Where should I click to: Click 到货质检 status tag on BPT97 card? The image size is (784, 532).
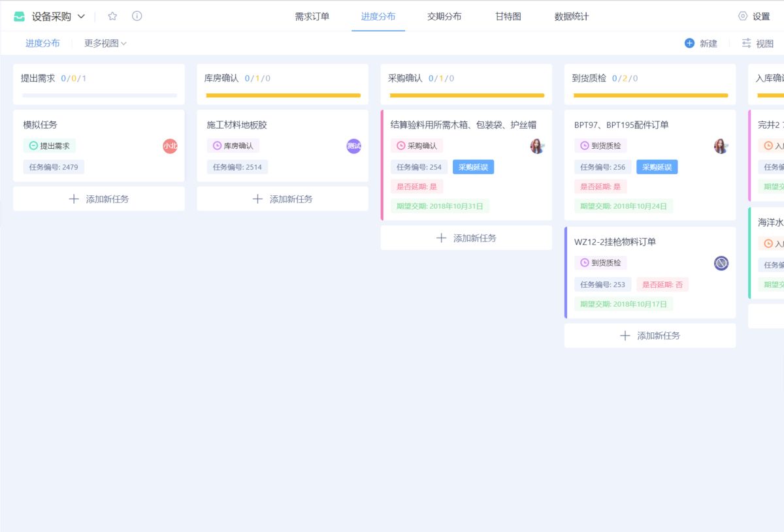click(600, 146)
